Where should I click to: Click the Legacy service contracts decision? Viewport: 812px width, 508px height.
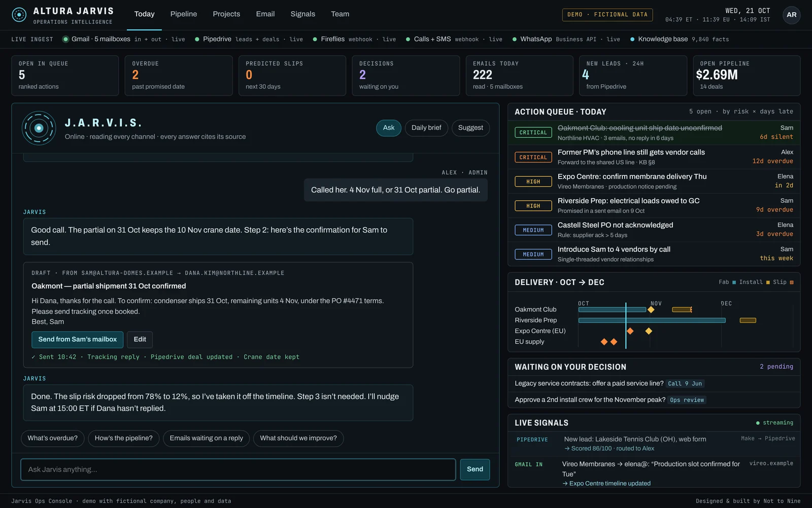tap(654, 384)
